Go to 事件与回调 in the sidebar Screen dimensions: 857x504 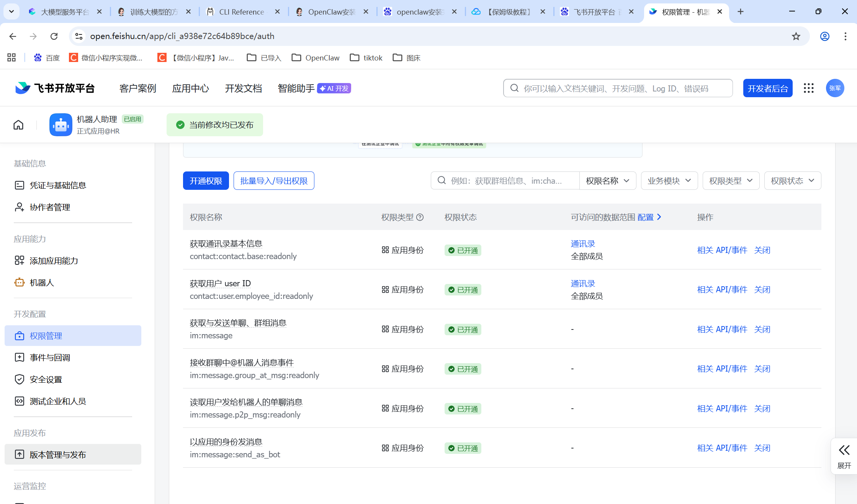click(50, 357)
